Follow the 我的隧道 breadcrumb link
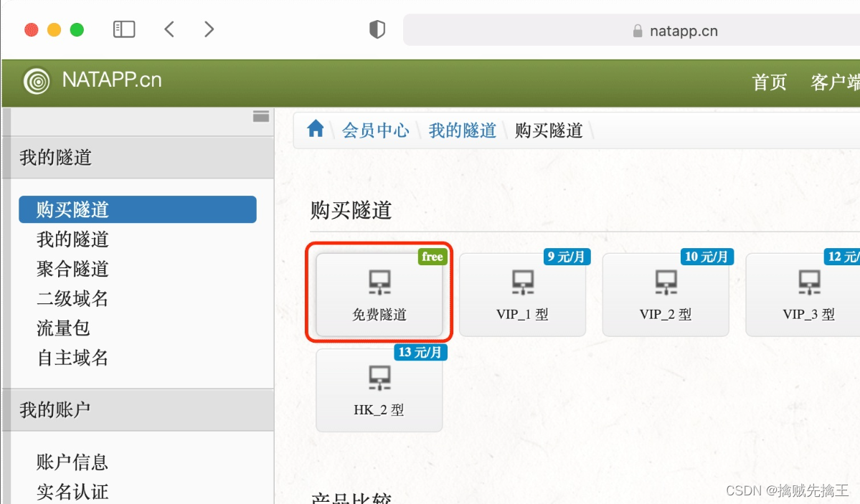 tap(463, 130)
